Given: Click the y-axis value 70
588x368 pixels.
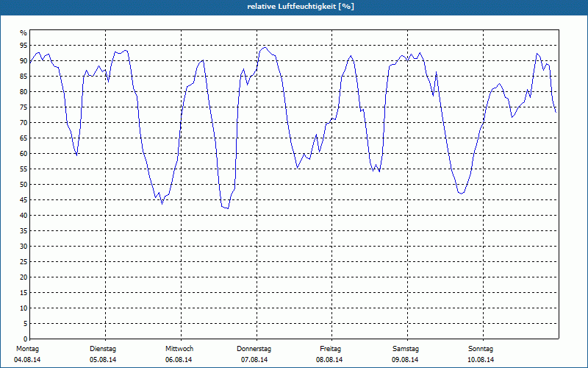Looking at the screenshot, I should 24,123.
